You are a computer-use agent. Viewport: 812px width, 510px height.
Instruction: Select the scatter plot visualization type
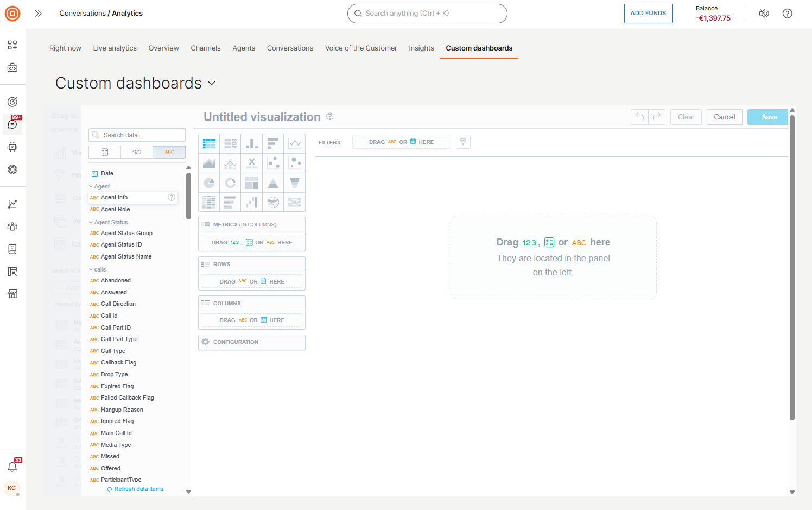tap(273, 162)
